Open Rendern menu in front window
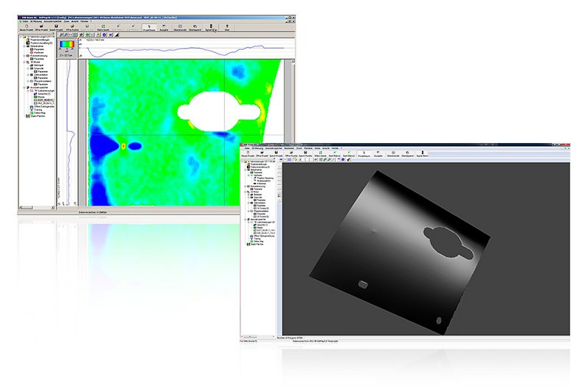 (308, 148)
